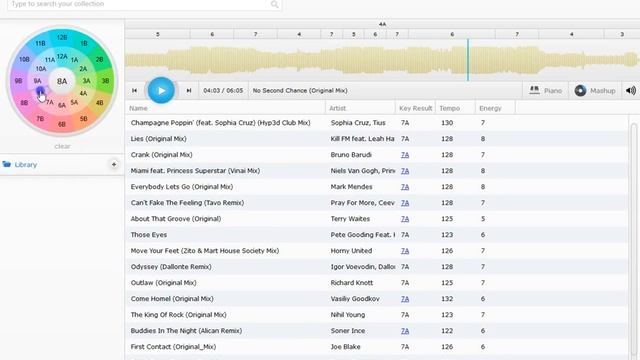Click the 8A center of the wheel
Image resolution: width=640 pixels, height=360 pixels.
coord(62,81)
